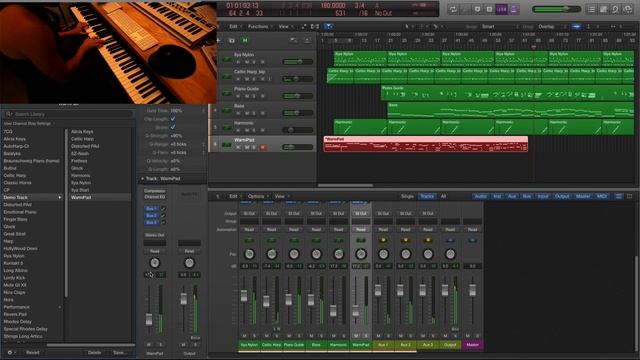640x360 pixels.
Task: Click the pointer tool in tracks toolbar
Action: pyautogui.click(x=407, y=27)
